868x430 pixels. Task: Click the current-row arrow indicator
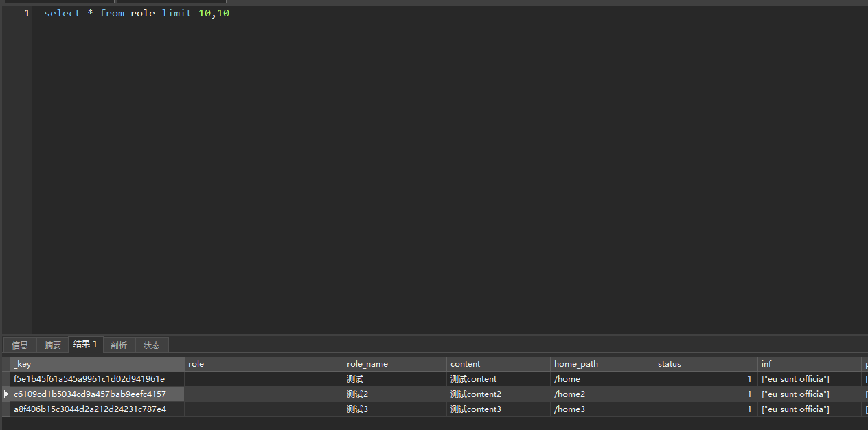(x=6, y=394)
